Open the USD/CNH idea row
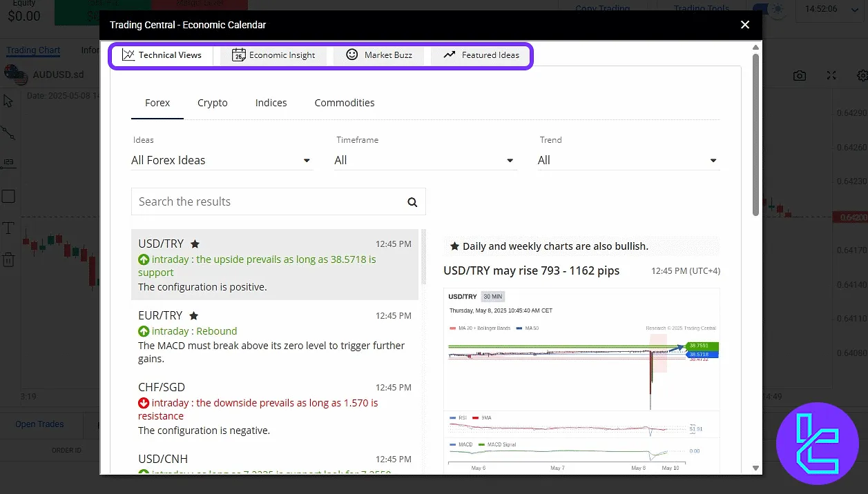Viewport: 868px width, 494px height. click(x=275, y=461)
